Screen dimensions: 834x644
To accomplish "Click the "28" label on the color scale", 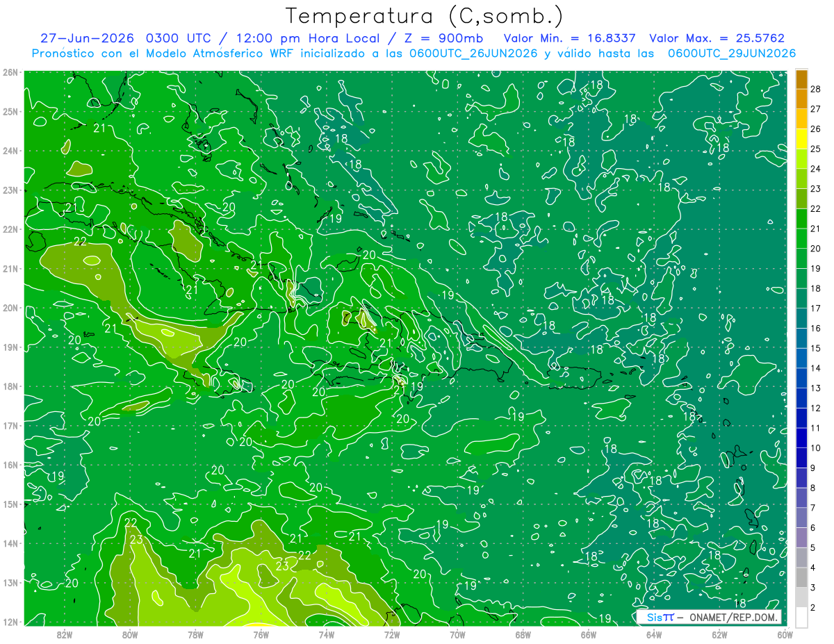I will (816, 89).
